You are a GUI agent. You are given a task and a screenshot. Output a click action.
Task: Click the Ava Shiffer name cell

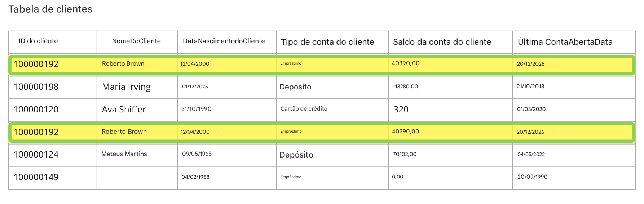(124, 110)
